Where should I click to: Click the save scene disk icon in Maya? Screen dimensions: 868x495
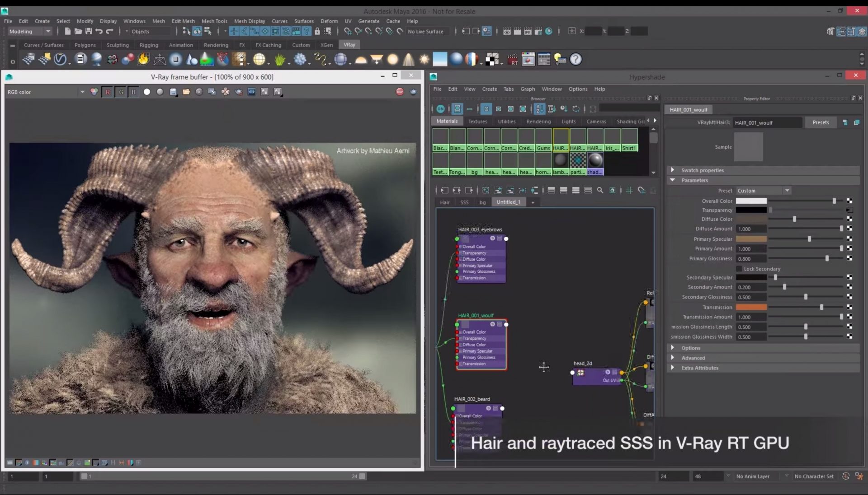click(x=89, y=31)
